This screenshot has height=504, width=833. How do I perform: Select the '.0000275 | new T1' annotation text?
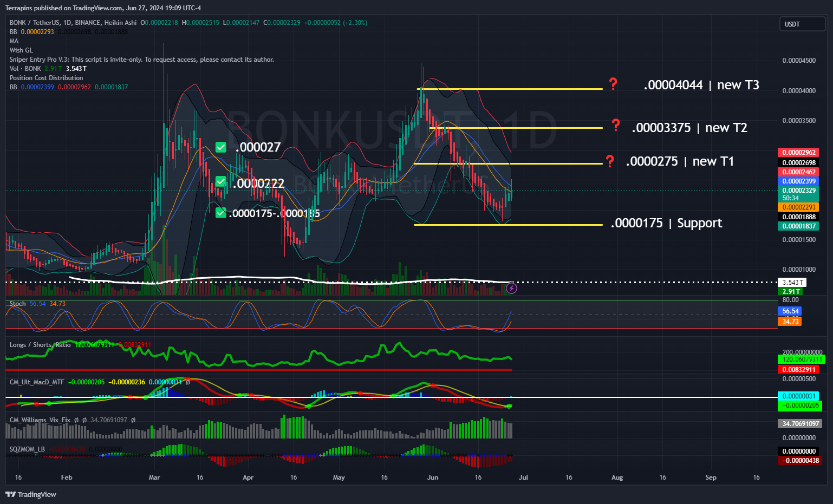click(680, 161)
